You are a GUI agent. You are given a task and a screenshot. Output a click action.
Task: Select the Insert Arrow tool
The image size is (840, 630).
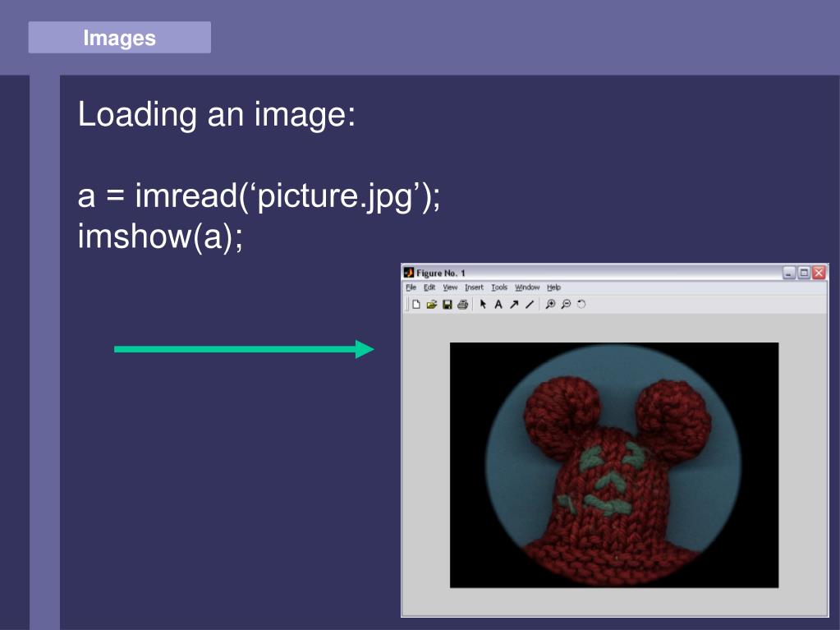514,304
